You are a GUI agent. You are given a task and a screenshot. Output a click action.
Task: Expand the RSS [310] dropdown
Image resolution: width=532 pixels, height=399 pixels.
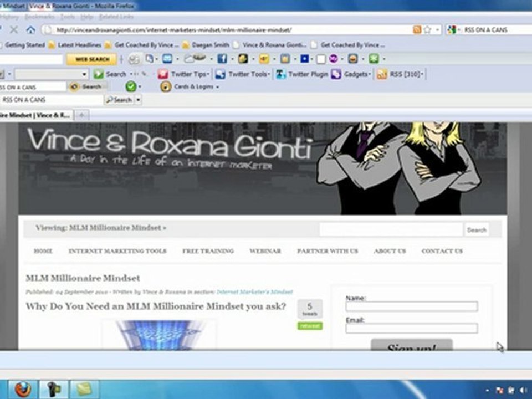pyautogui.click(x=422, y=74)
